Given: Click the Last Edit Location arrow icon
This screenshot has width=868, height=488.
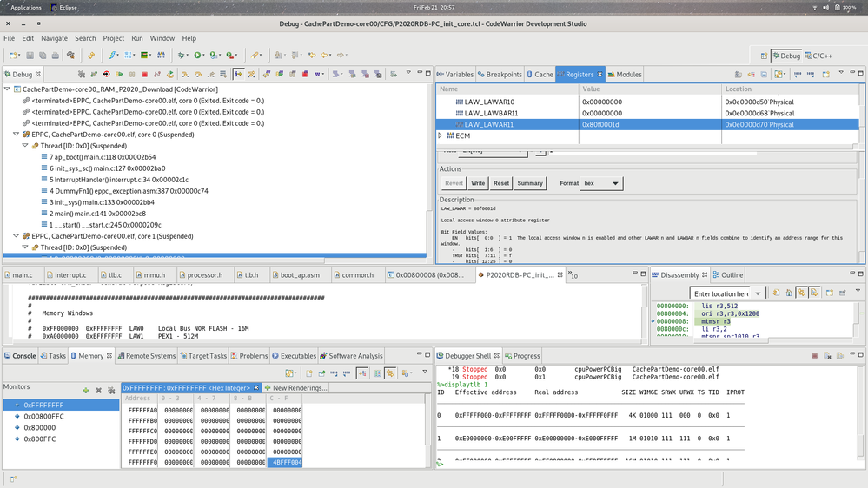Looking at the screenshot, I should pos(312,56).
